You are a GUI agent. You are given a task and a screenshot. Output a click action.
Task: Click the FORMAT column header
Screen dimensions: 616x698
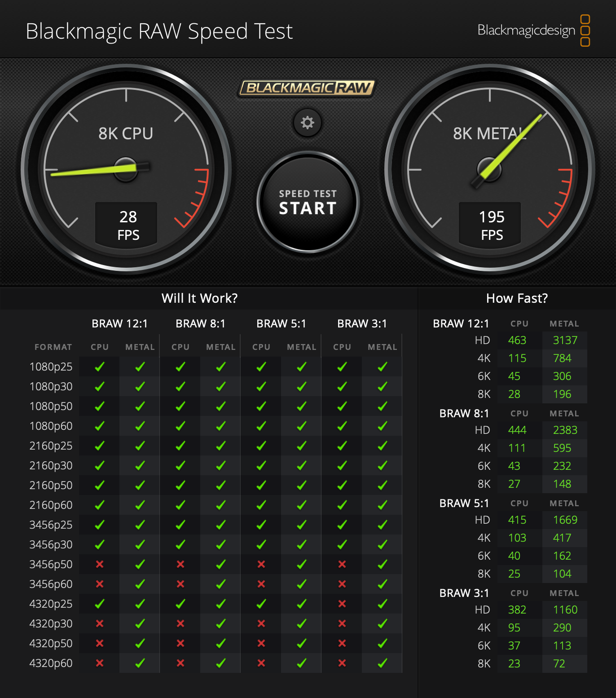pos(53,347)
